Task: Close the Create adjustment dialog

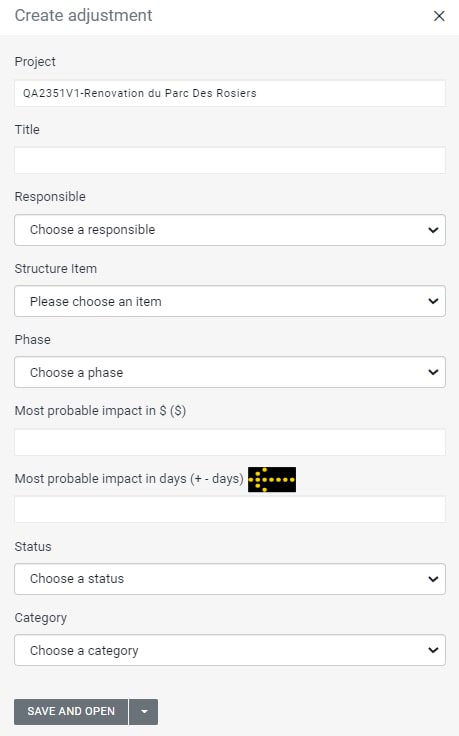Action: [x=439, y=16]
